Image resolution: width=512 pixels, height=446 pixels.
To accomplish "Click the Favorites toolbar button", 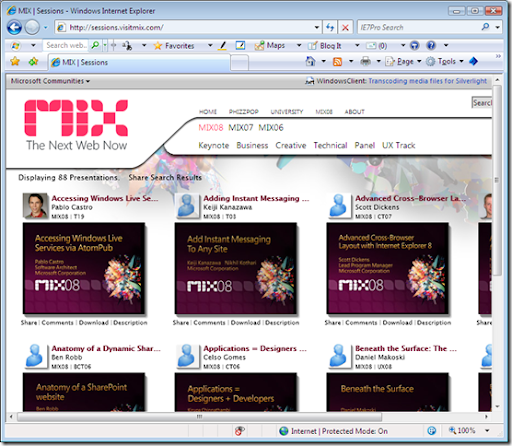I will [x=174, y=46].
